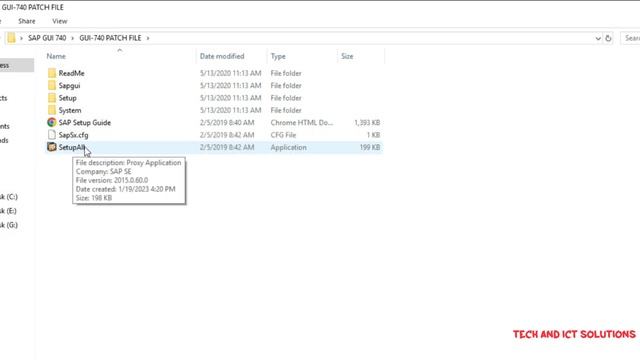This screenshot has width=640, height=360.
Task: Expand chevron after GUI-740 PATCH FILE breadcrumb
Action: pos(148,38)
